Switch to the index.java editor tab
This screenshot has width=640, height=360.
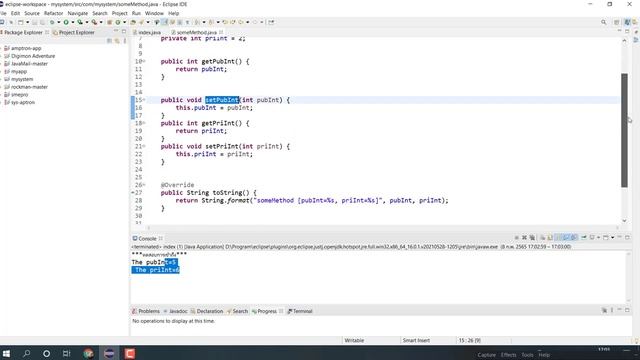pyautogui.click(x=149, y=32)
